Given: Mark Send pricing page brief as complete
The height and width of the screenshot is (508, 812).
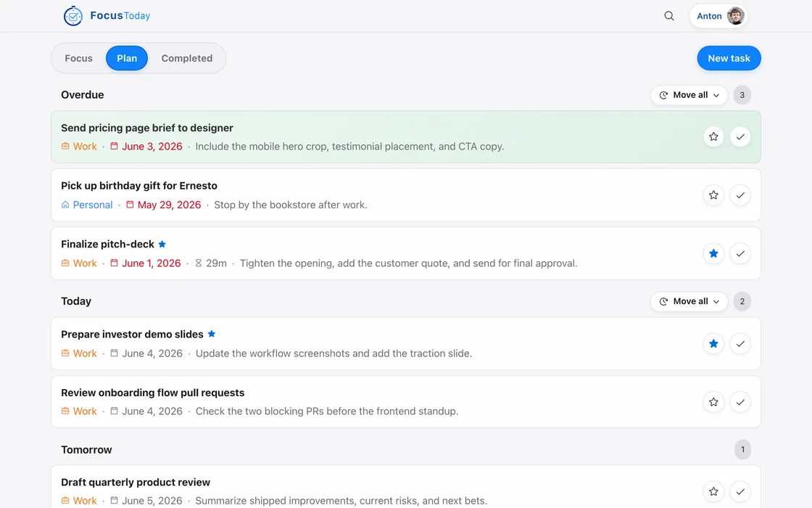Looking at the screenshot, I should [740, 137].
